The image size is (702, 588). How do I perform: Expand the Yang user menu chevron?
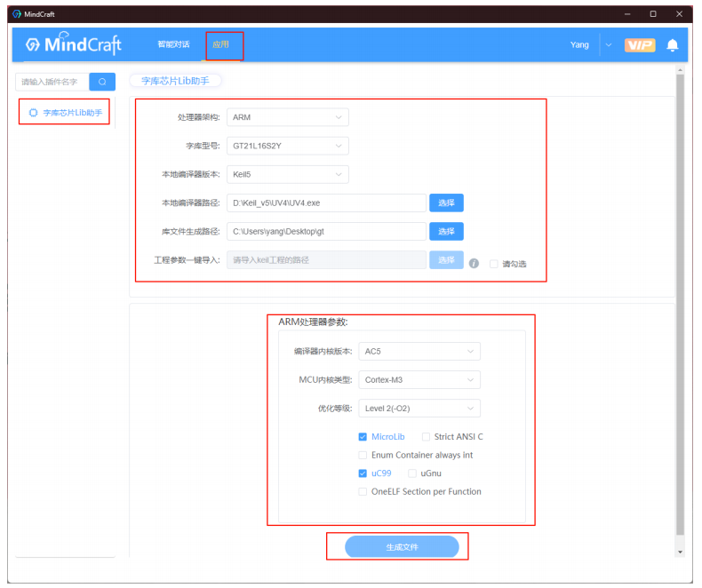[x=609, y=45]
